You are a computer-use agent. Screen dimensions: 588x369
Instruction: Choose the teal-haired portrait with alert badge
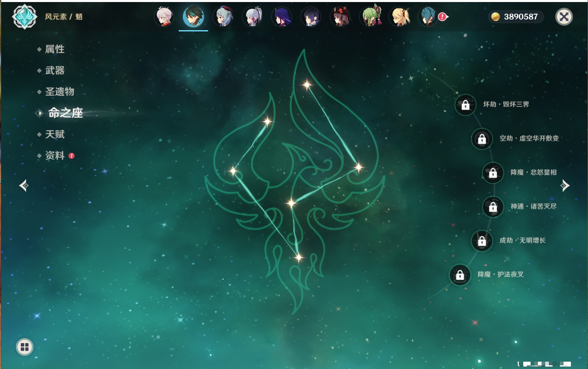pos(429,17)
